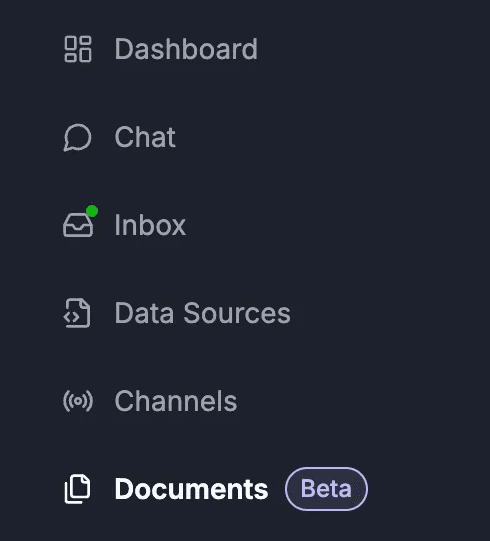Click the Inbox text label
Viewport: 490px width, 541px height.
pos(150,225)
